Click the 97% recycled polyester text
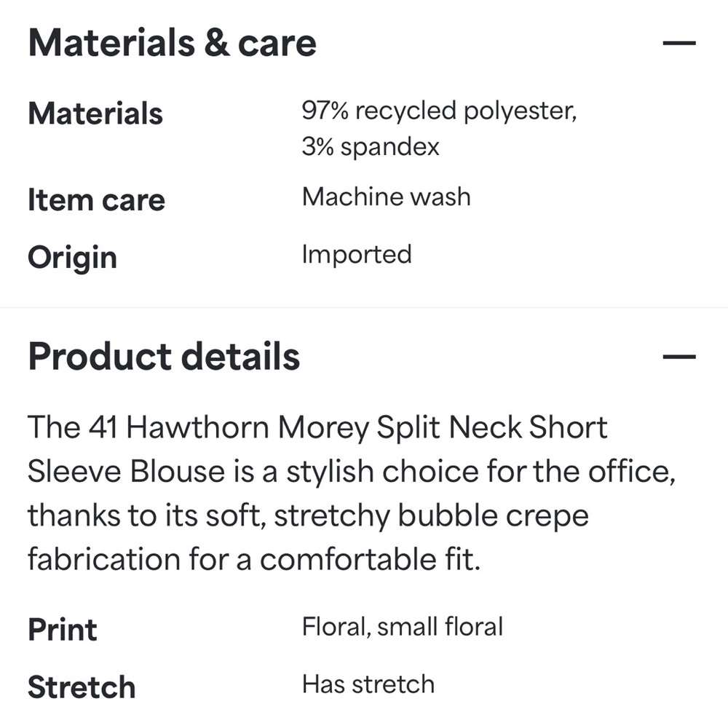The height and width of the screenshot is (728, 728). tap(439, 111)
